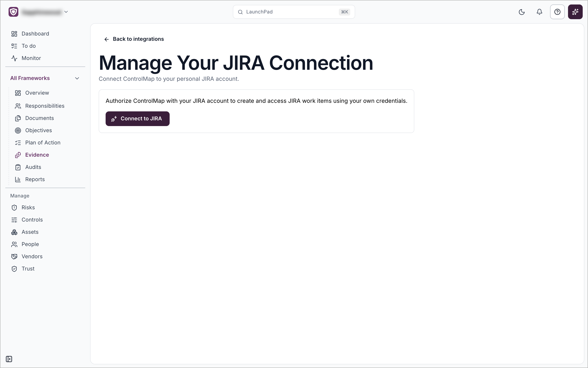Screen dimensions: 588x368
Task: Open frameworks Overview
Action: coord(37,93)
